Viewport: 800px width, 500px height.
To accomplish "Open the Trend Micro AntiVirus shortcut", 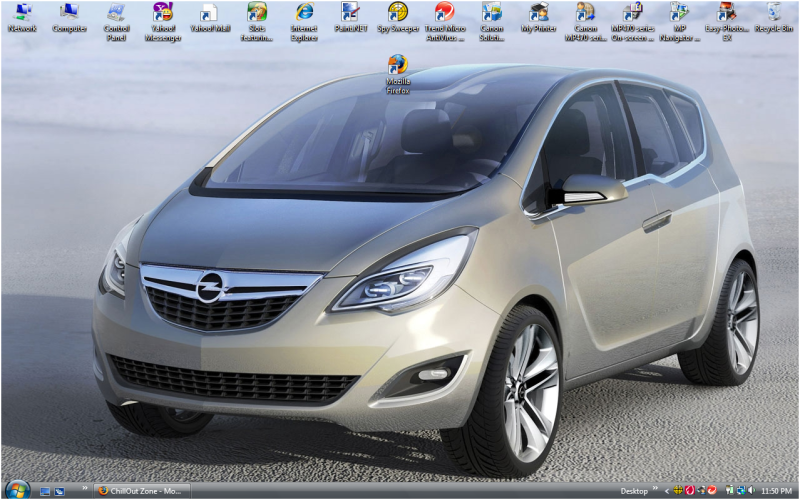I will pos(444,14).
